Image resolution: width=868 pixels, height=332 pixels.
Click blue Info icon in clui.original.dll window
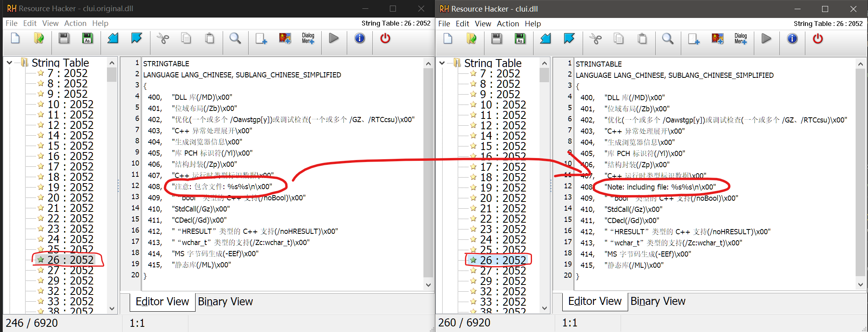360,39
